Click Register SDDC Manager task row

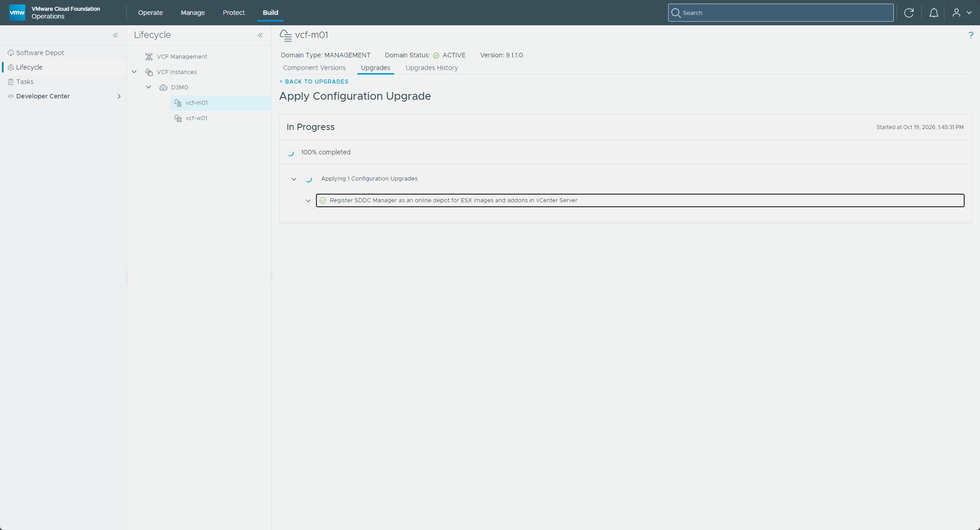640,200
